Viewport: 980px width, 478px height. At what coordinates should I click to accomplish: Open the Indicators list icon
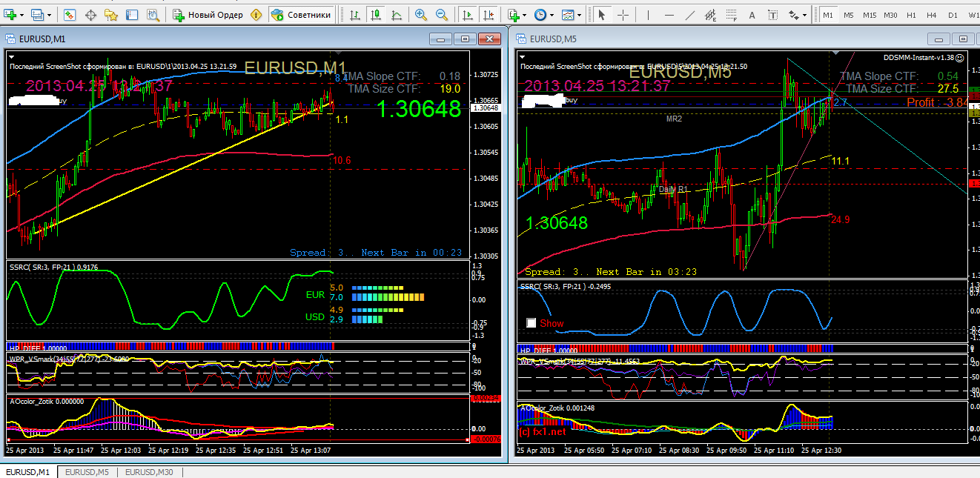514,14
